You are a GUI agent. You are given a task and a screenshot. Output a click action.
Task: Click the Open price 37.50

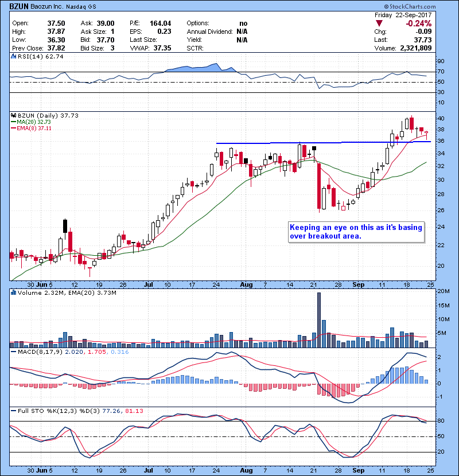point(56,24)
